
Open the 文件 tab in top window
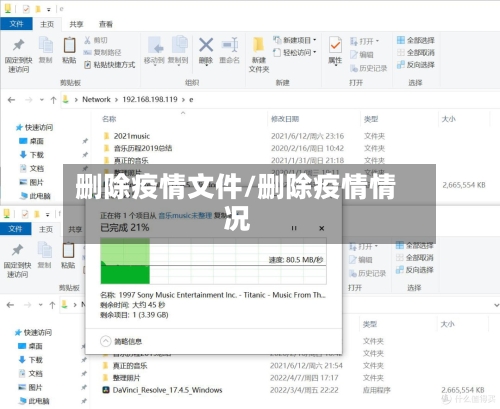click(16, 24)
